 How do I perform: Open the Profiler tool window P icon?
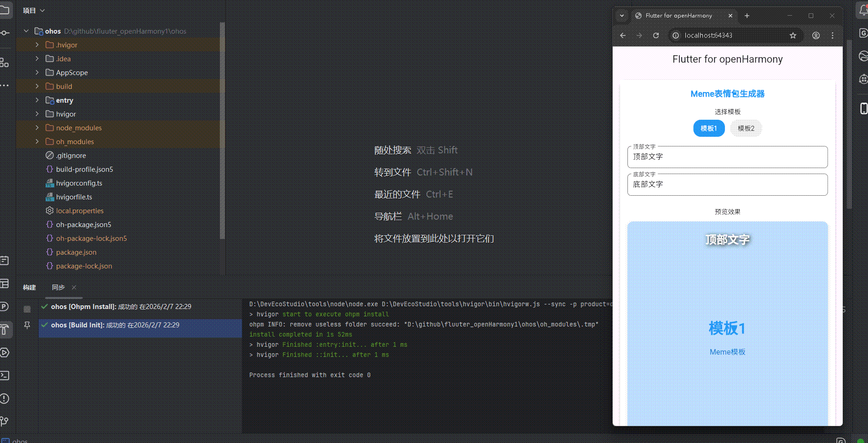coord(5,306)
